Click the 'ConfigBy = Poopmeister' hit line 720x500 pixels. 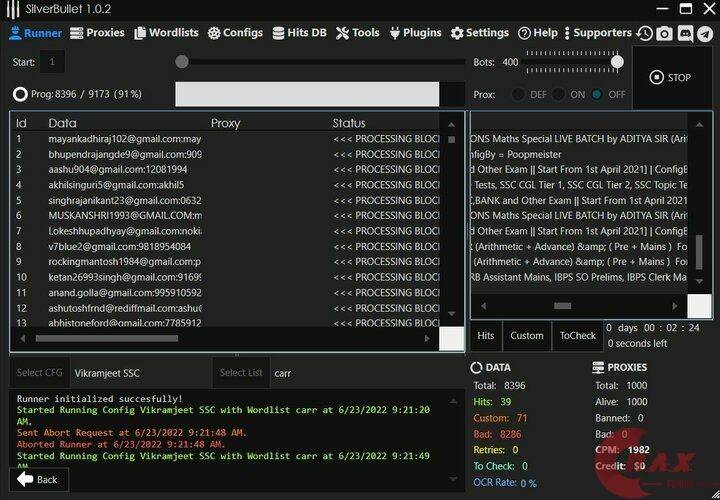(x=579, y=154)
